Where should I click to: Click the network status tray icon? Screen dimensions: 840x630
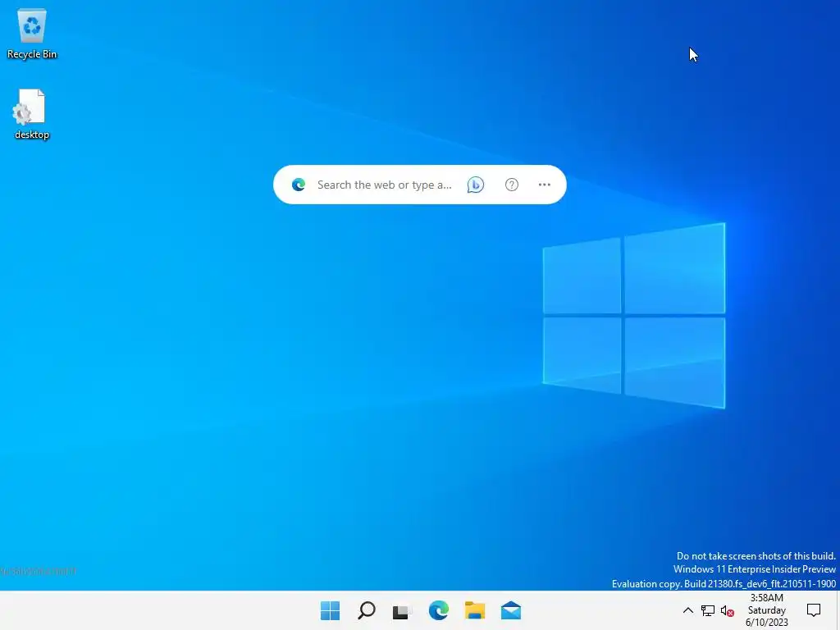[x=708, y=610]
